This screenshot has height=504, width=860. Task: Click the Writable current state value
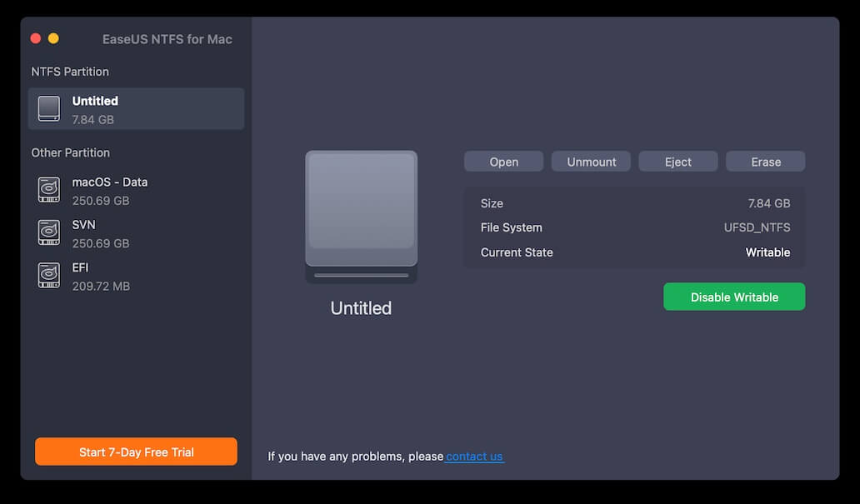click(767, 252)
